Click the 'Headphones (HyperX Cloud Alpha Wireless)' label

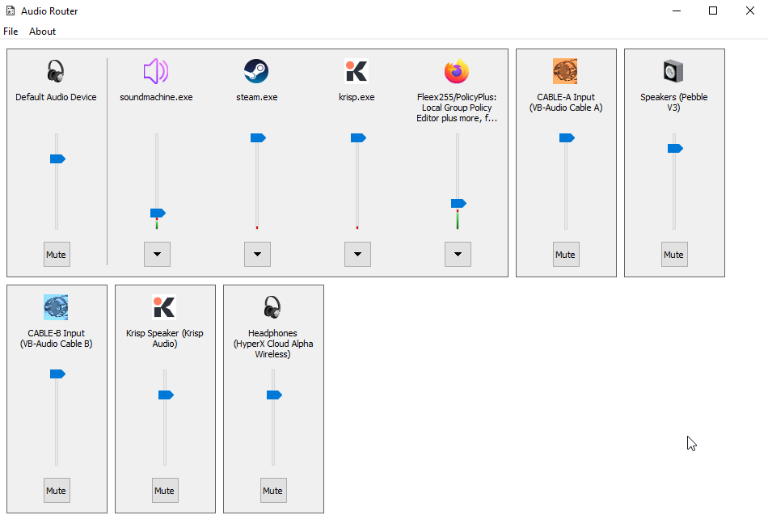(x=272, y=344)
